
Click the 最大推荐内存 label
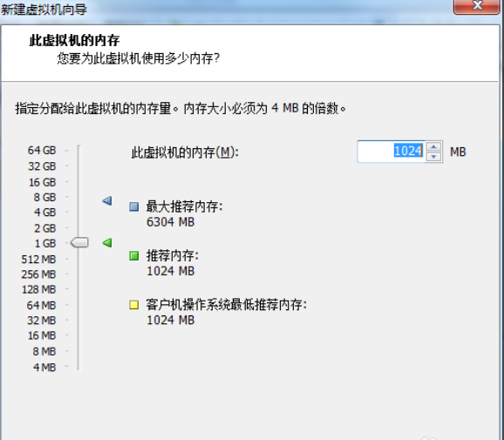185,206
